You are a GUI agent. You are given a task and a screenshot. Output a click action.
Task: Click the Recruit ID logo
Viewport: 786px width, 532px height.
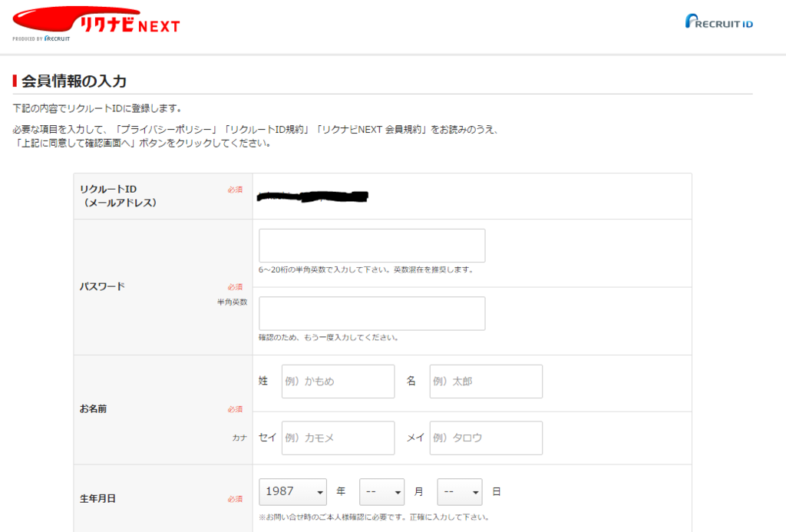[x=718, y=21]
